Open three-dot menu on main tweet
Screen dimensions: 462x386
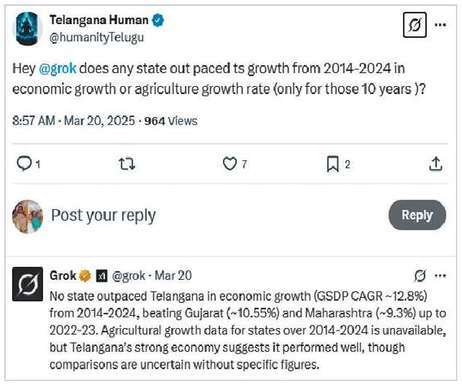tap(441, 25)
